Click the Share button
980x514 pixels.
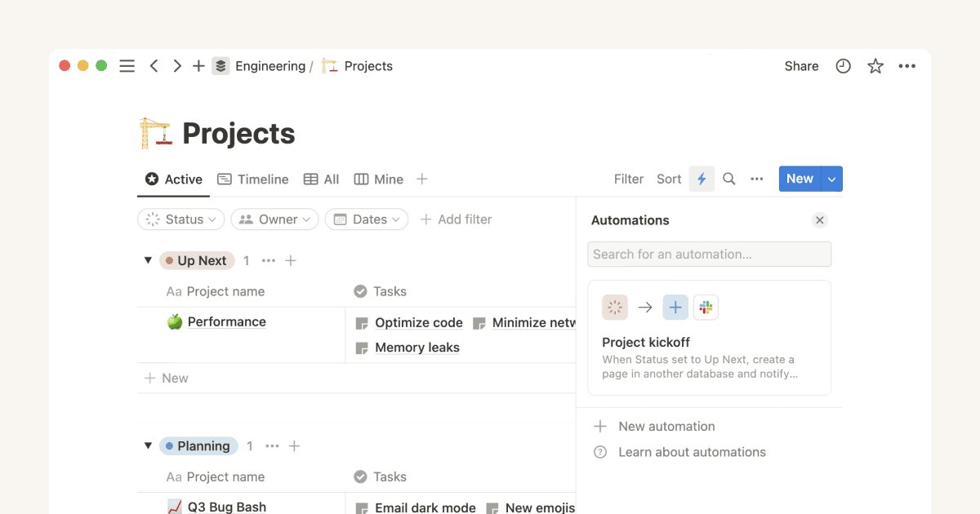[x=800, y=65]
